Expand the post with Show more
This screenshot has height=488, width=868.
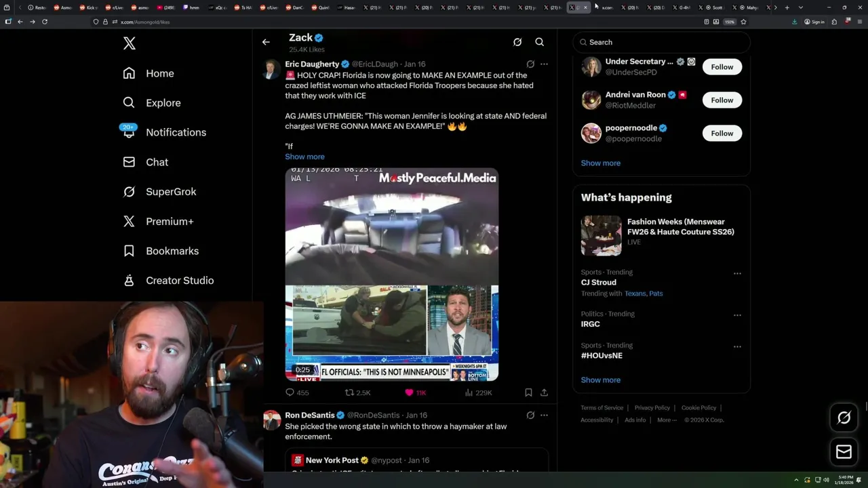click(304, 157)
